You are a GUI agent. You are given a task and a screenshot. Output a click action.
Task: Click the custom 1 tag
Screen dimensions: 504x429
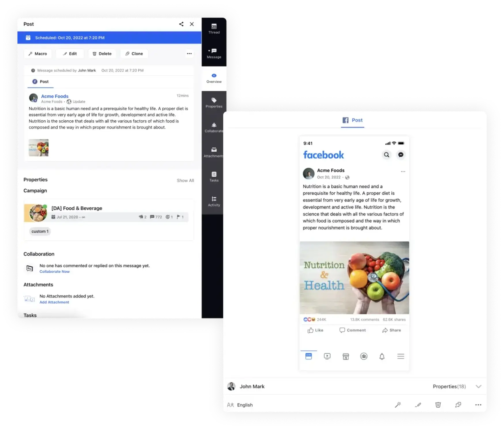pyautogui.click(x=40, y=231)
